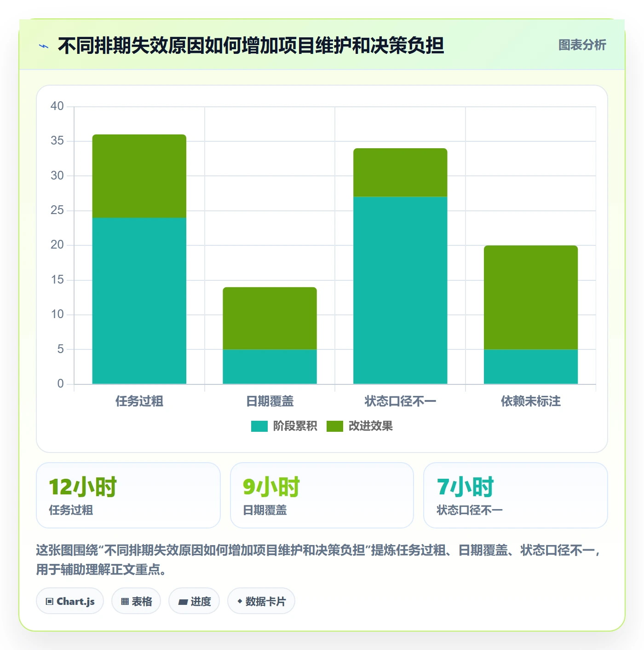Toggle the 阶段累积 legend color box
The image size is (644, 650).
(x=259, y=426)
